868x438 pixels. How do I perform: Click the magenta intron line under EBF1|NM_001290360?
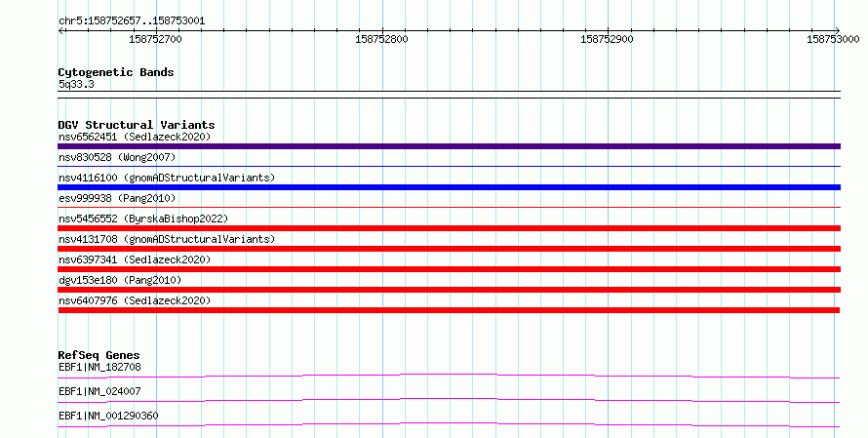click(x=449, y=424)
